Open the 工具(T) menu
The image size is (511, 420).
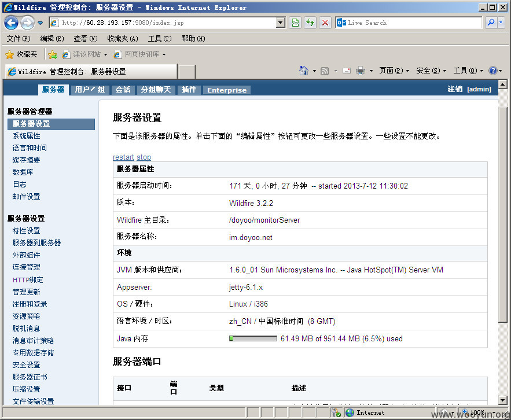pos(160,39)
